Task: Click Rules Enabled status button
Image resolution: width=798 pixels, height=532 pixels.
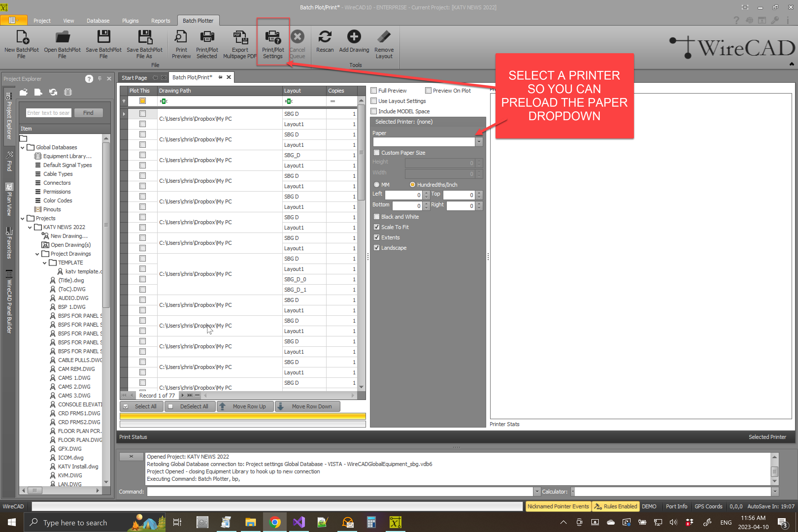Action: tap(615, 506)
